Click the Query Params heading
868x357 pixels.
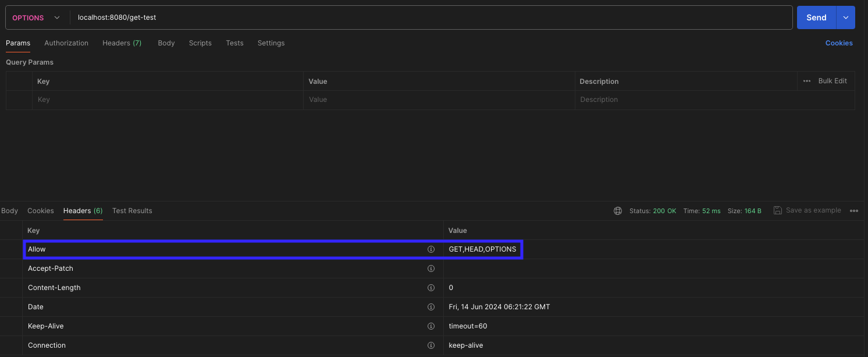pyautogui.click(x=30, y=62)
